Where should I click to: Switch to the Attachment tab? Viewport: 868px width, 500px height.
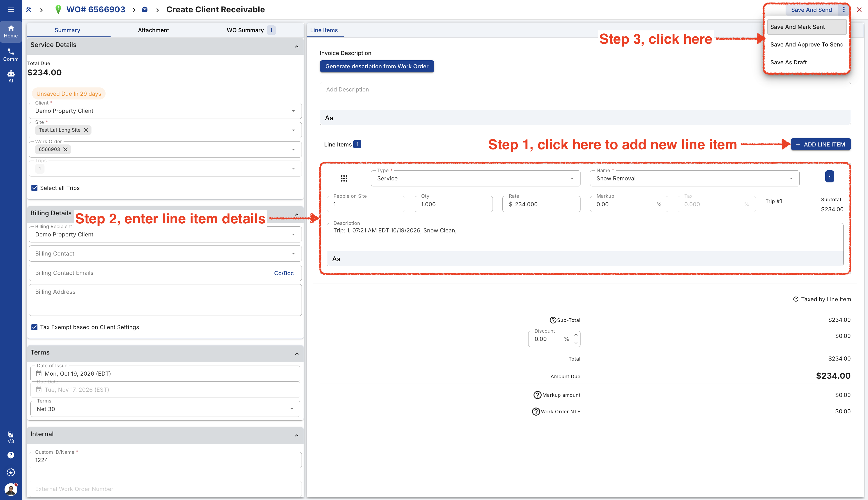click(153, 30)
